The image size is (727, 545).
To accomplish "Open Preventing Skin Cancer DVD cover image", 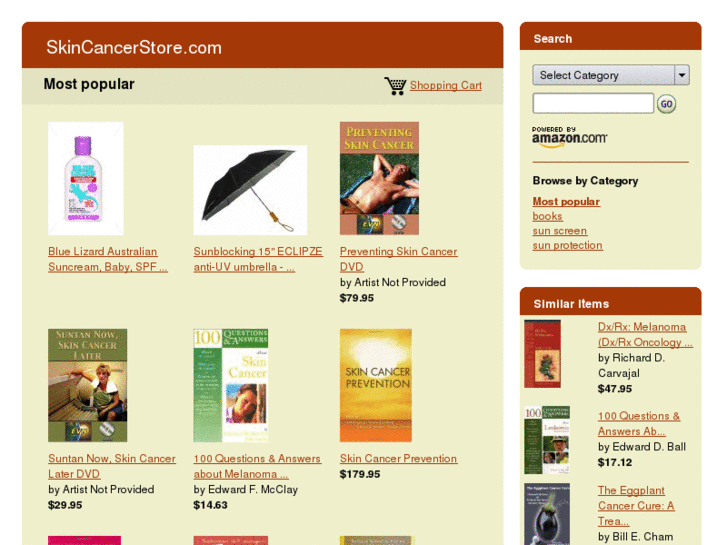I will coord(379,179).
